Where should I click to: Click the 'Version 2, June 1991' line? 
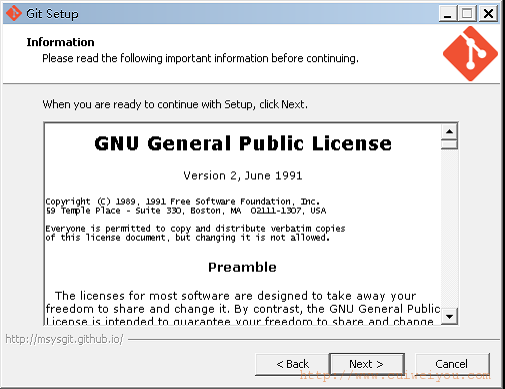coord(243,176)
